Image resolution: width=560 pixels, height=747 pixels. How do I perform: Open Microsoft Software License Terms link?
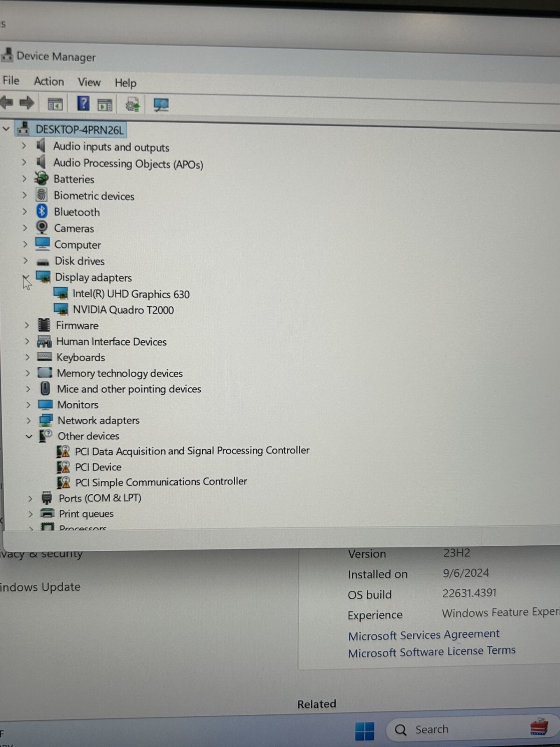(x=432, y=652)
